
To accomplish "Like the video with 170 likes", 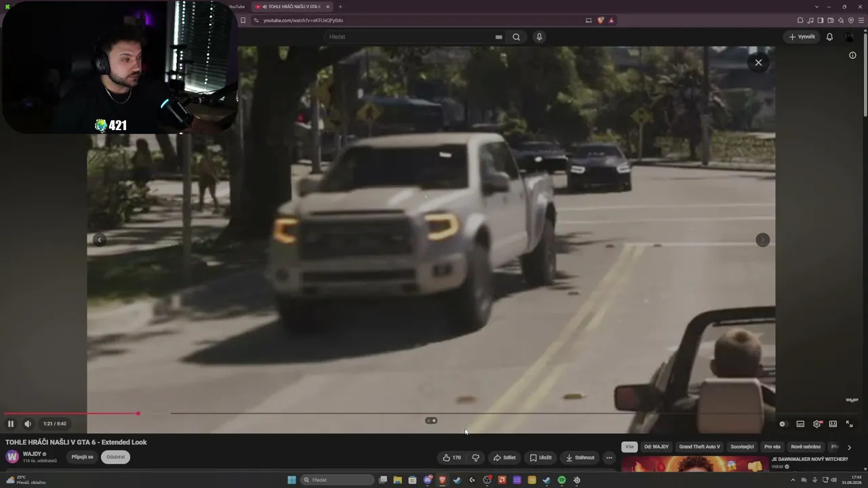I will pyautogui.click(x=452, y=457).
